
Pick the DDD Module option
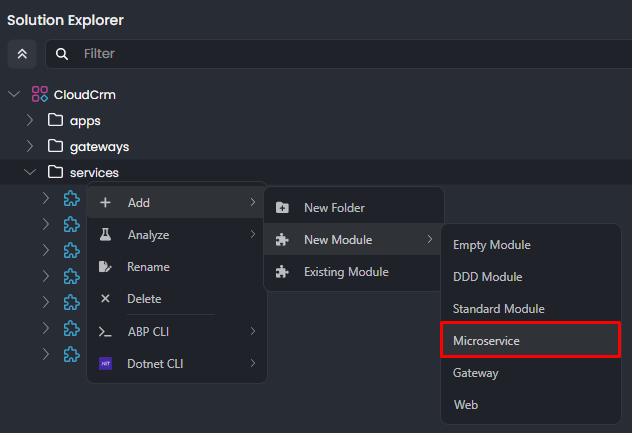[488, 277]
